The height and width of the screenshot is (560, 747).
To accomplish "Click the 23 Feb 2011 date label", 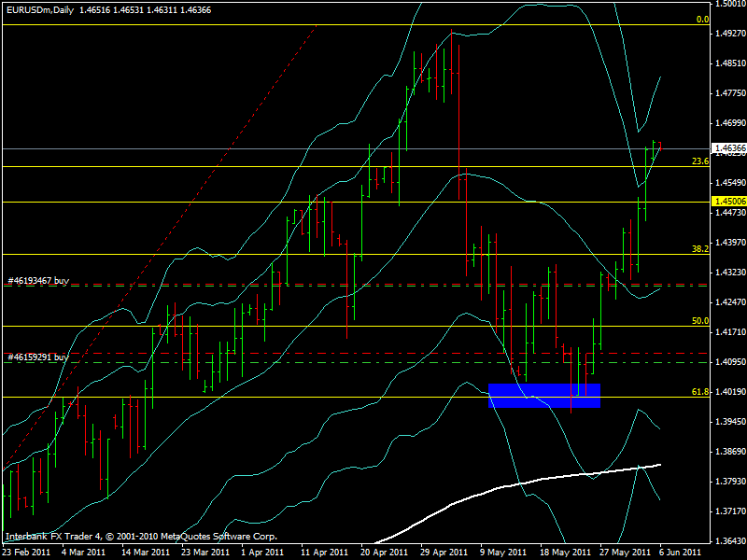I will tap(27, 552).
